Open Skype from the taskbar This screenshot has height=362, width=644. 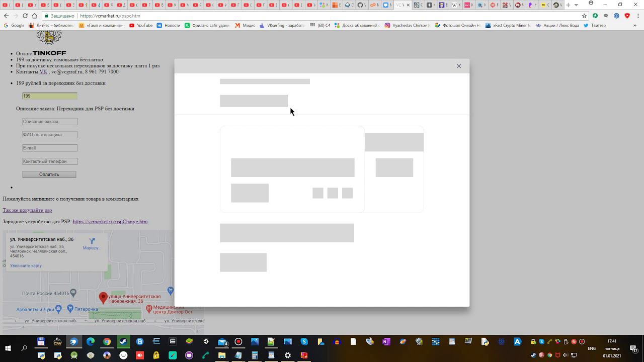pos(304,342)
